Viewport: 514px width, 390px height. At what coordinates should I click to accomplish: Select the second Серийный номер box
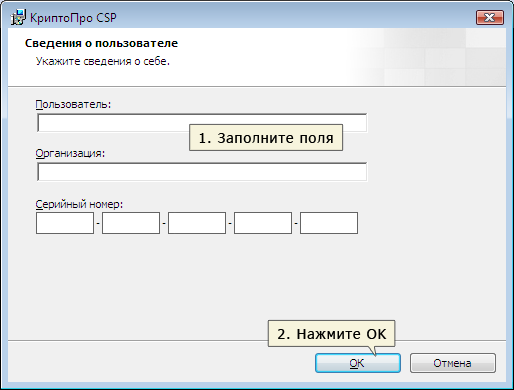coord(131,223)
